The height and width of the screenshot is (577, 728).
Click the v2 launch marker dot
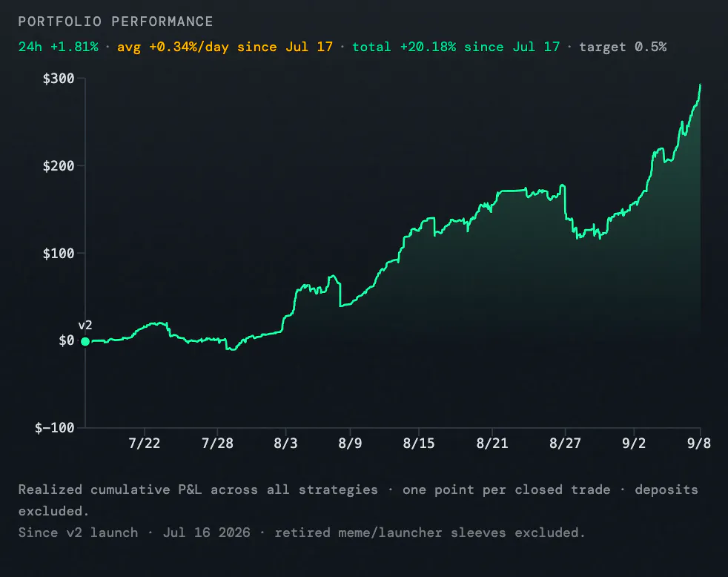pyautogui.click(x=85, y=341)
